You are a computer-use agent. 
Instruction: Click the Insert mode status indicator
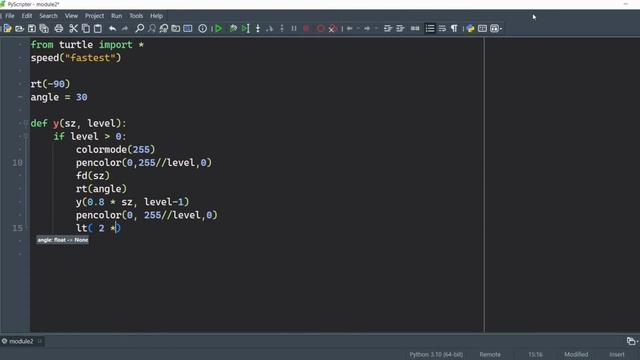(x=617, y=354)
